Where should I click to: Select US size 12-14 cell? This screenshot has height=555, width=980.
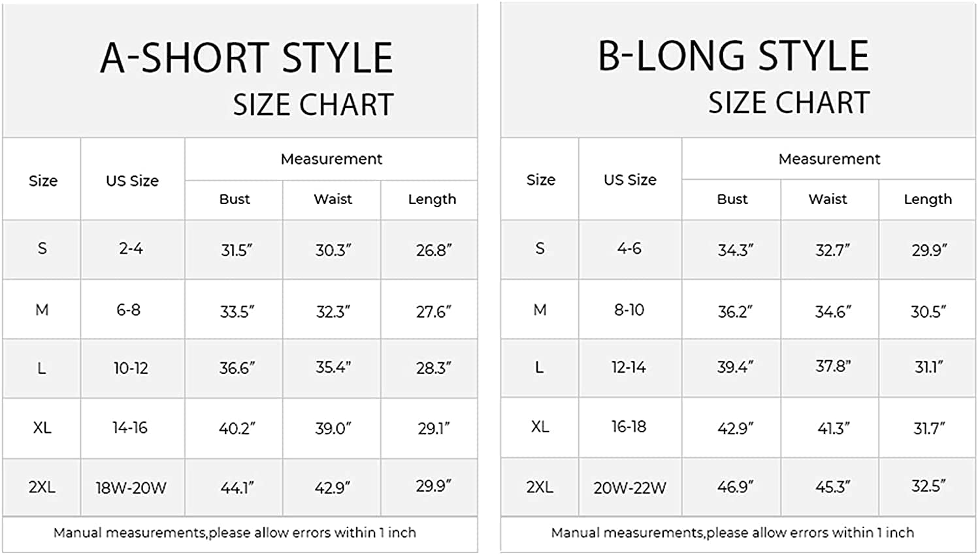(629, 367)
